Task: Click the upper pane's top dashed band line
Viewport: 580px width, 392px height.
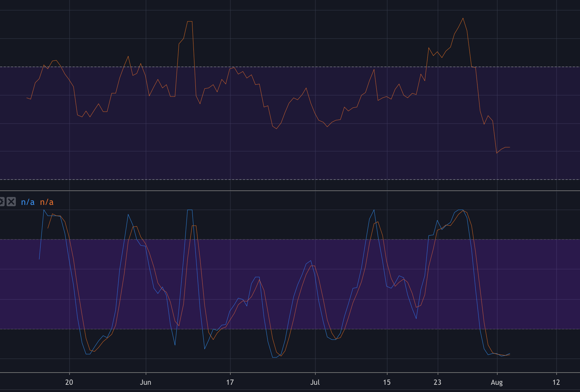Action: [x=290, y=67]
